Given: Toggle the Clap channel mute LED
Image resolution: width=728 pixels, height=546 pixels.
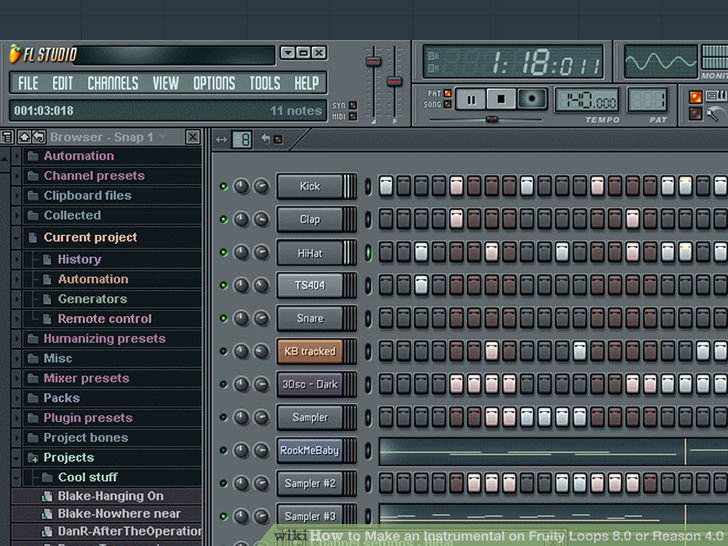Looking at the screenshot, I should click(x=223, y=219).
